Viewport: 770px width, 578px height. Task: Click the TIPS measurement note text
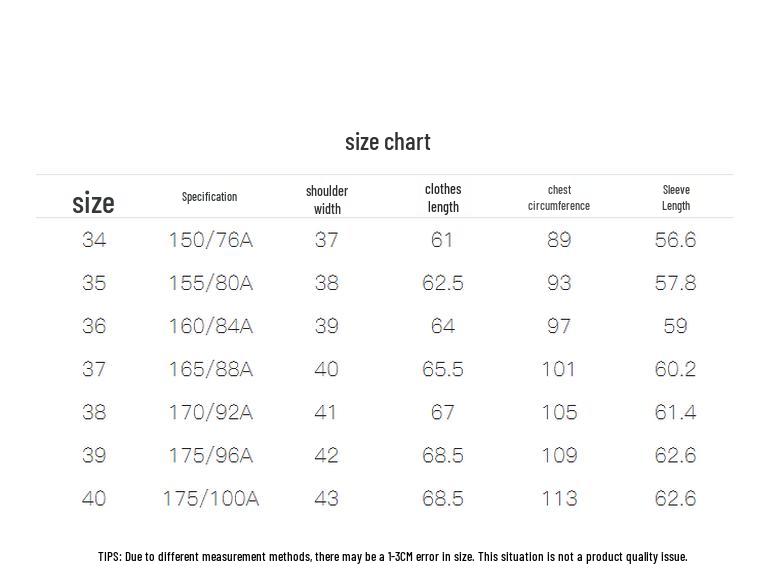(392, 556)
